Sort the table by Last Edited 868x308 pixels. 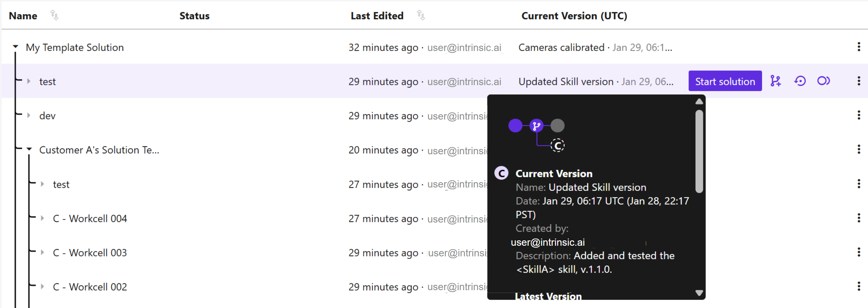point(421,15)
